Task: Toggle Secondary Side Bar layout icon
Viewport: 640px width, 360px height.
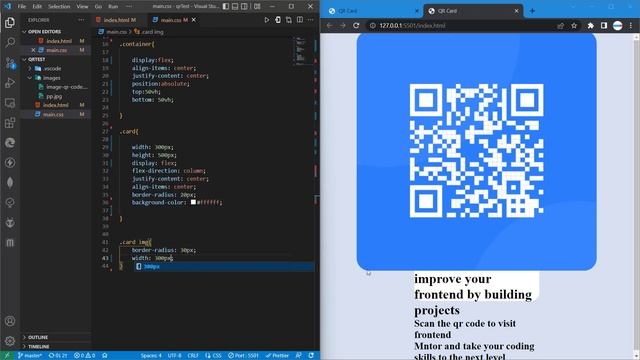Action: click(x=244, y=7)
